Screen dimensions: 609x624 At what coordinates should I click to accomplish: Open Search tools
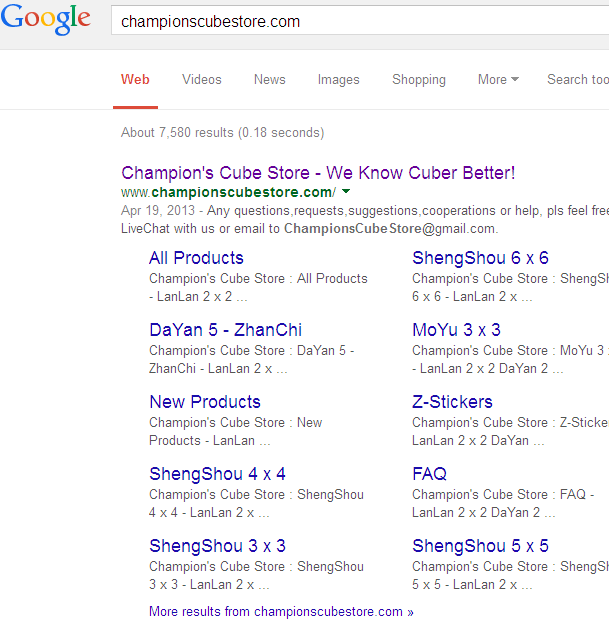coord(578,79)
